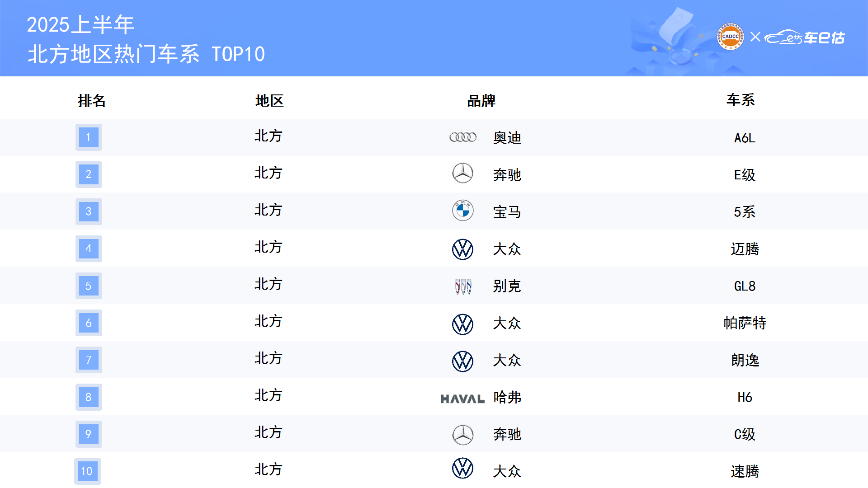
Task: Click the rank 8 badge
Action: pos(89,397)
